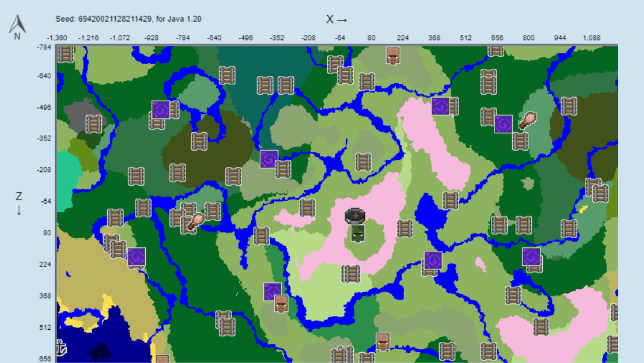This screenshot has height=363, width=644.
Task: Click the north compass arrow indicator
Action: (17, 24)
